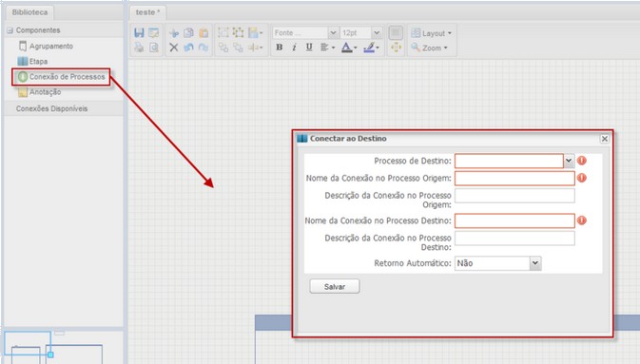
Task: Expand the Conexões Disponíveis section
Action: coord(52,108)
